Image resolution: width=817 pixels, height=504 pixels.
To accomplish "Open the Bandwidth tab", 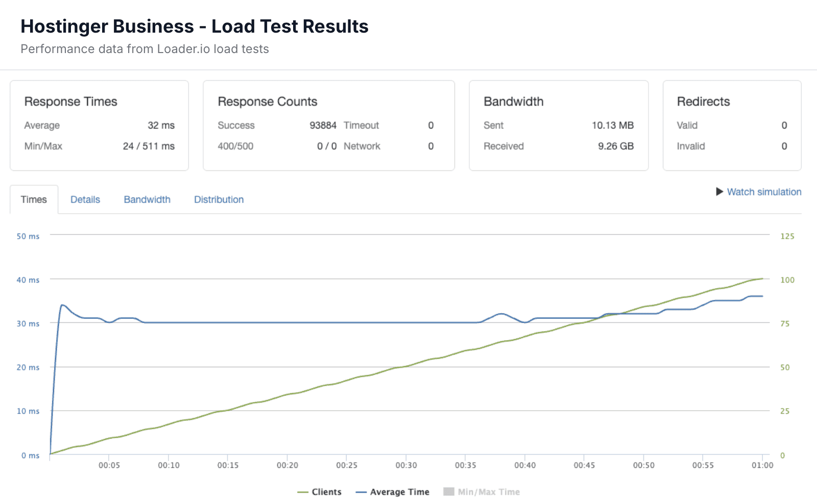I will [x=147, y=199].
